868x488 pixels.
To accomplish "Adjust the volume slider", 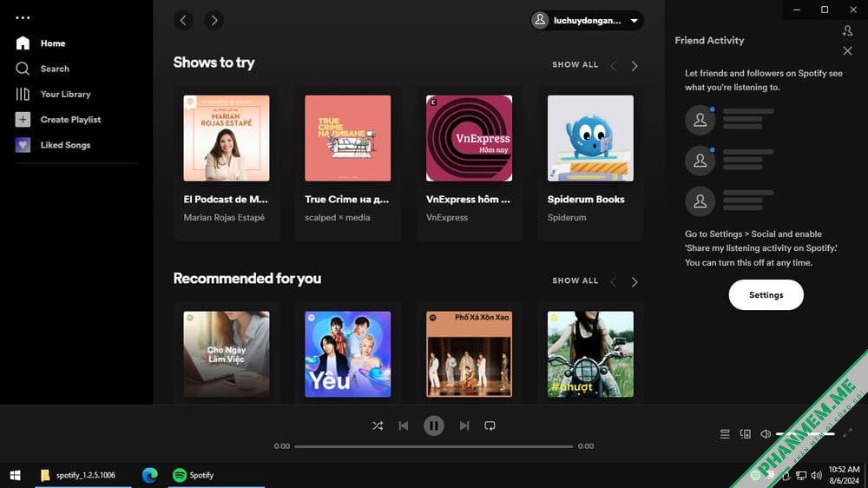I will tap(806, 433).
